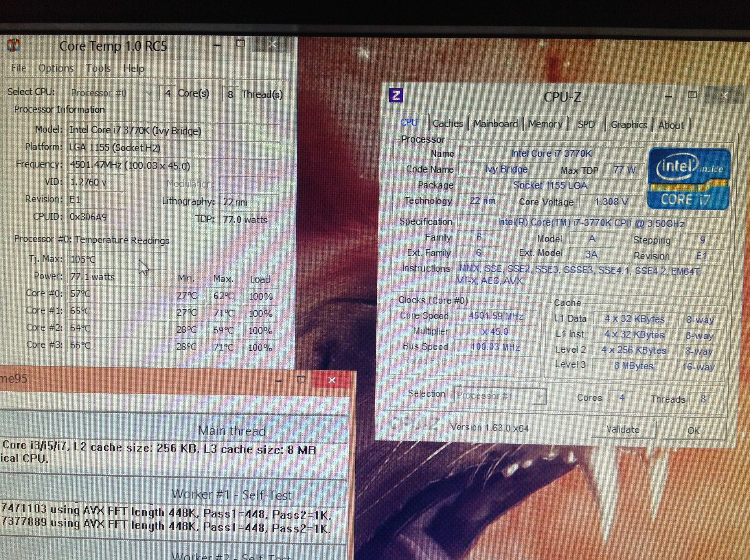Maximize the Core Temp window
Image resolution: width=750 pixels, height=560 pixels.
pos(241,44)
